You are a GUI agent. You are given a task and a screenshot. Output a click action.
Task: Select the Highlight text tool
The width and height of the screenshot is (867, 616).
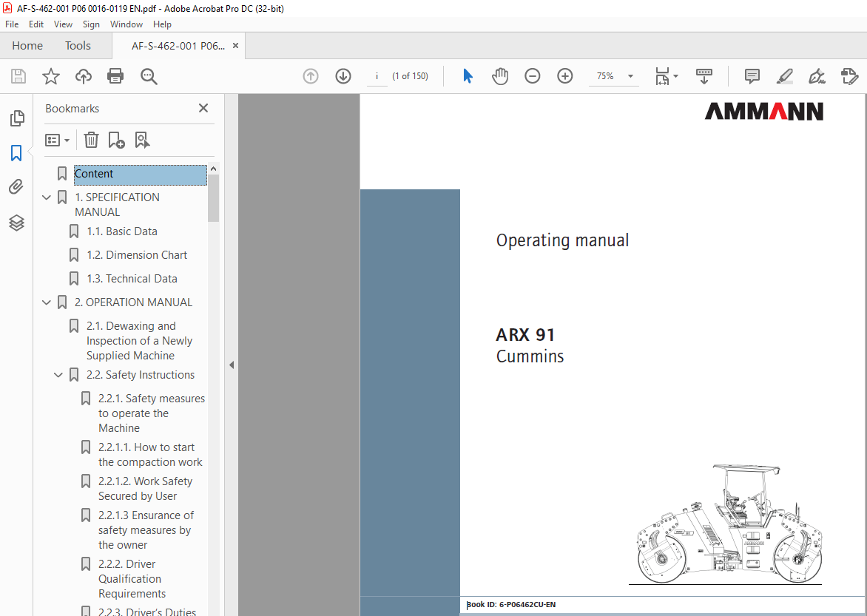(785, 76)
